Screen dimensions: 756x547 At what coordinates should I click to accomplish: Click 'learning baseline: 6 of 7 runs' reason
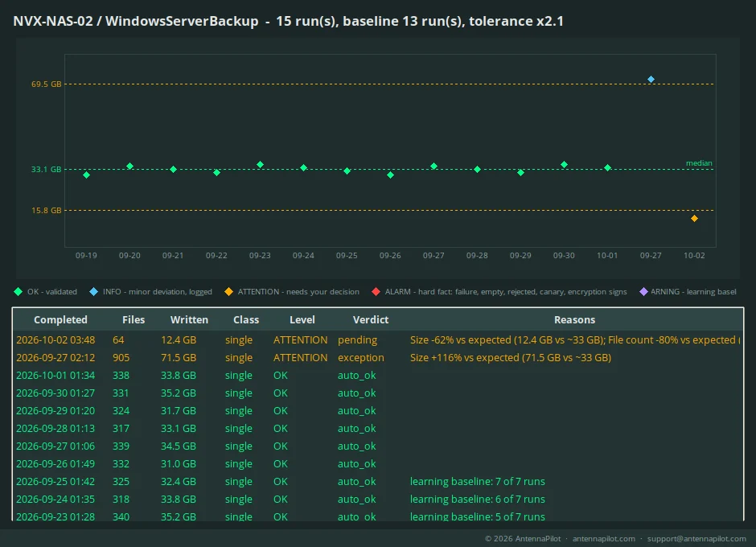[477, 500]
